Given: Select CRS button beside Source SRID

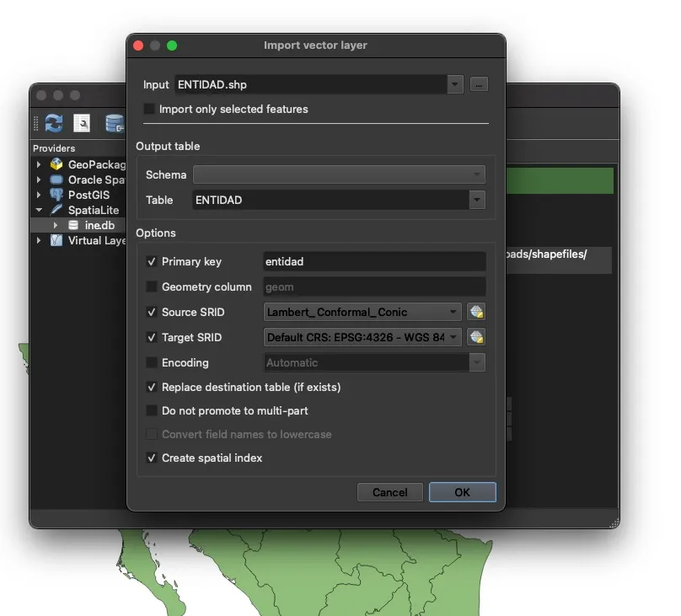Looking at the screenshot, I should coord(477,312).
